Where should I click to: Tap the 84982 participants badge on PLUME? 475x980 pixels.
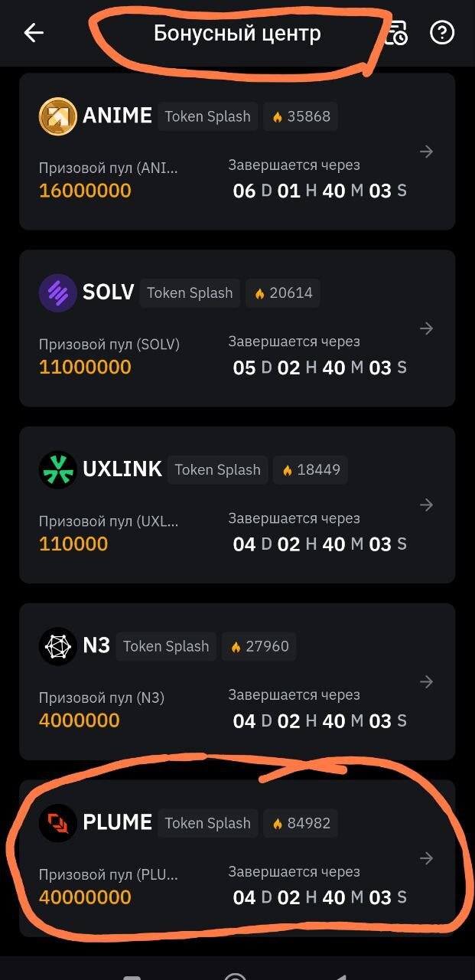tap(301, 823)
